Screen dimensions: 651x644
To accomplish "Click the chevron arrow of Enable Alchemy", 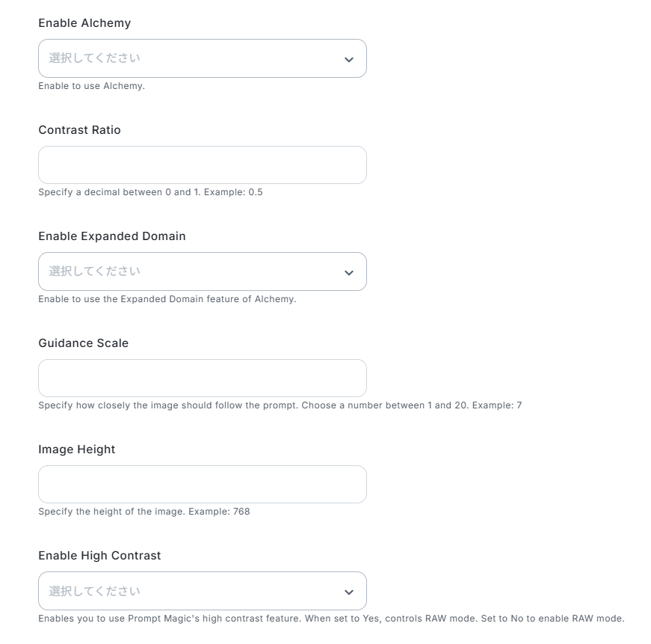I will (x=348, y=59).
